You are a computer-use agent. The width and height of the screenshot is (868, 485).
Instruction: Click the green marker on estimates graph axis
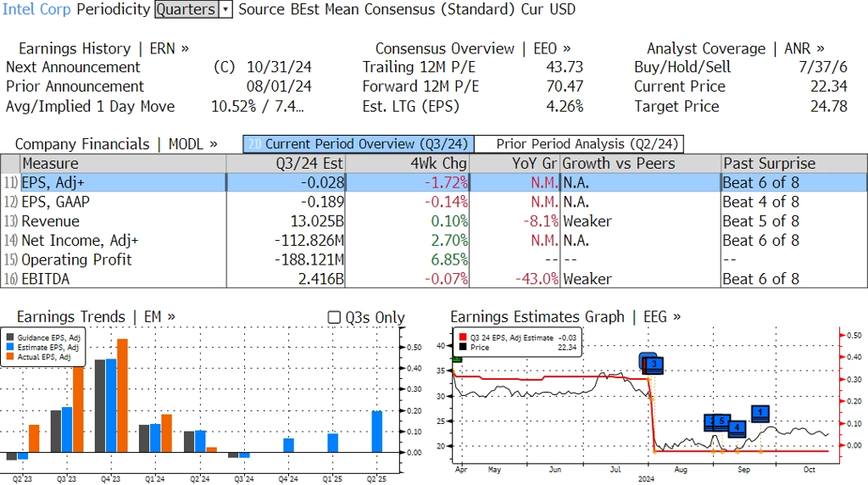(457, 360)
